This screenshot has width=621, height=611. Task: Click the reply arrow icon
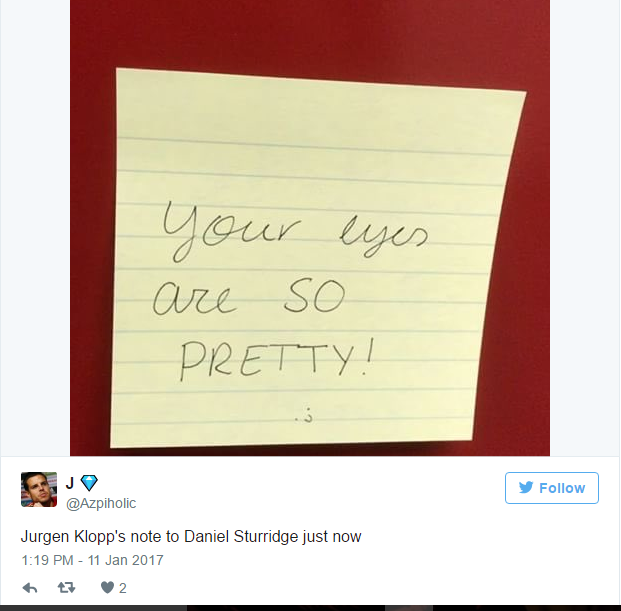[30, 588]
